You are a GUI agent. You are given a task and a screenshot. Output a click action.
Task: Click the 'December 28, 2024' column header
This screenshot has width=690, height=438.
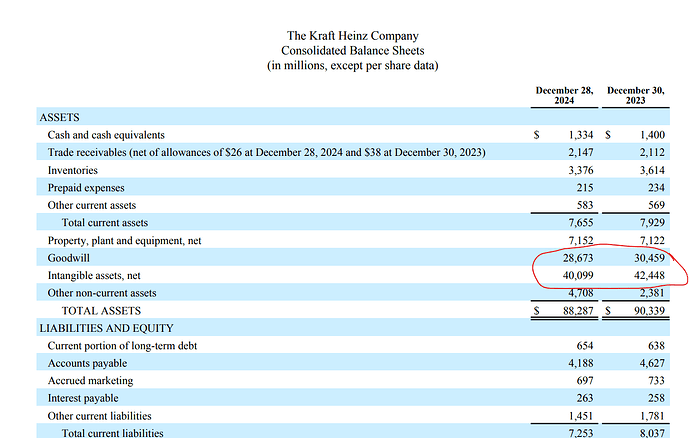pyautogui.click(x=564, y=95)
